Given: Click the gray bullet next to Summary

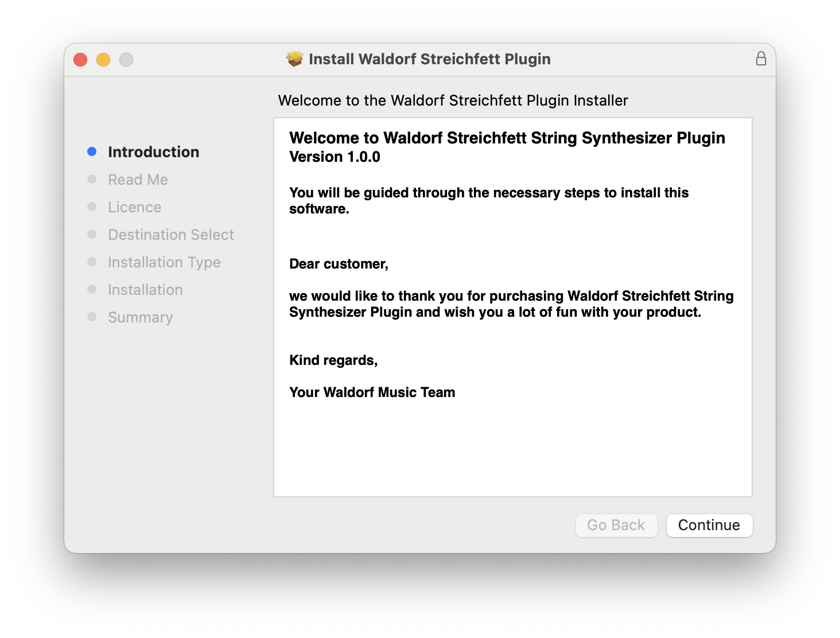Looking at the screenshot, I should pyautogui.click(x=92, y=317).
